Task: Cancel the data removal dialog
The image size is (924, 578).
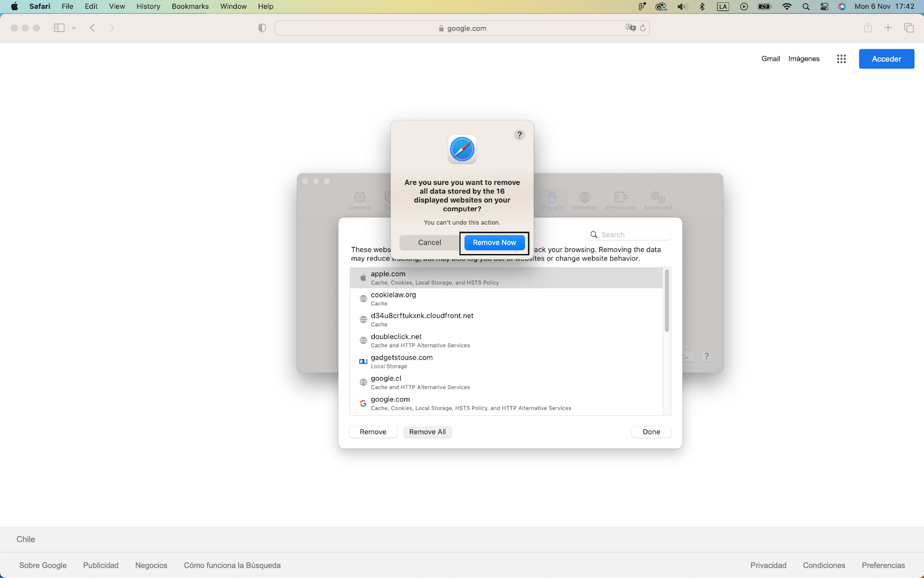Action: pos(429,243)
